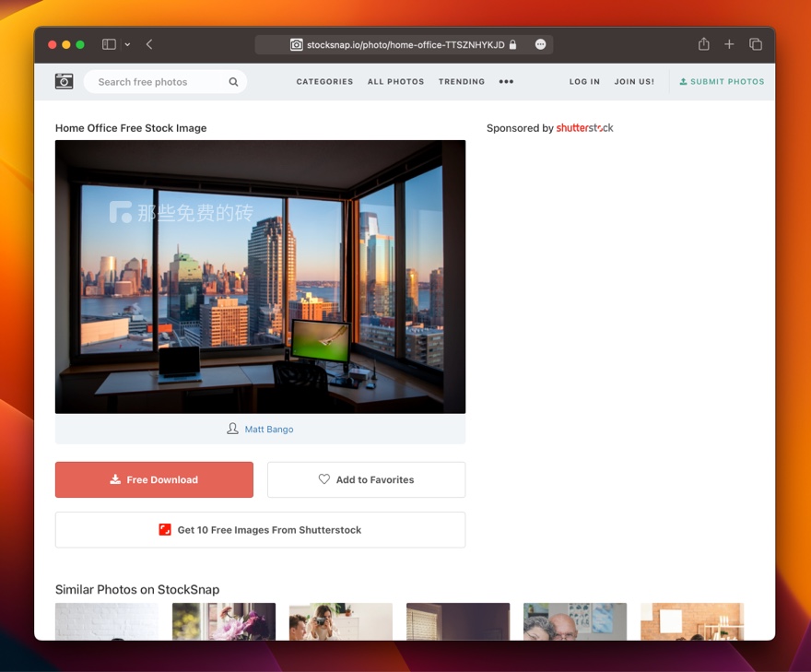
Task: Open the page options ellipsis in address bar
Action: click(x=540, y=44)
